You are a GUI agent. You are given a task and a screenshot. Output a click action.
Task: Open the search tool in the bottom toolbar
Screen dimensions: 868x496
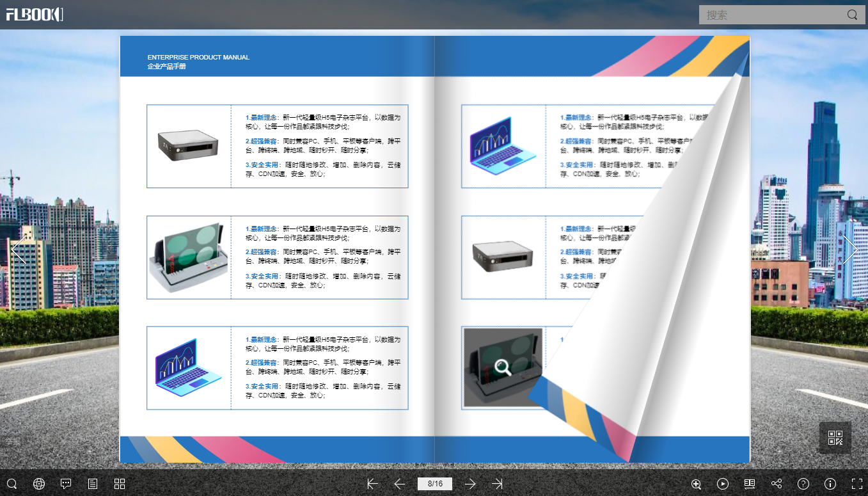(12, 484)
